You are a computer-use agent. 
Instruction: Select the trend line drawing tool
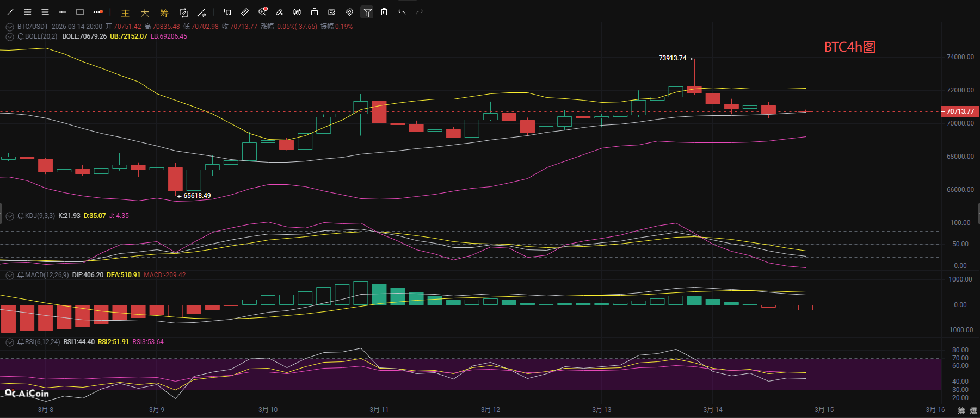(10, 12)
